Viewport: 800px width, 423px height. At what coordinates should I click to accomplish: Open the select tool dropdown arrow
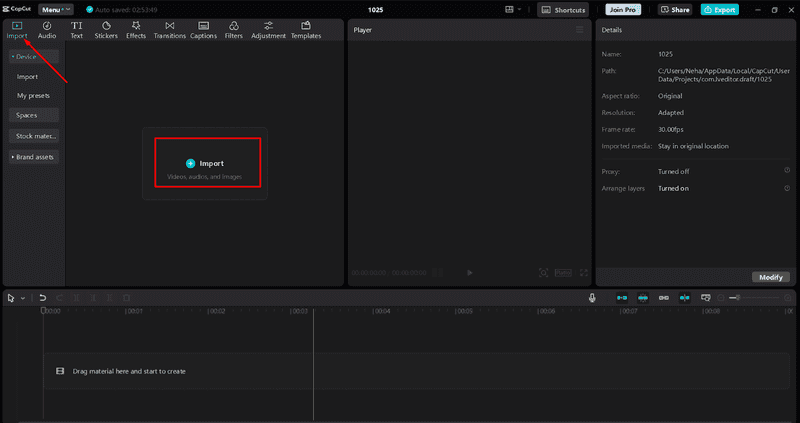coord(23,298)
